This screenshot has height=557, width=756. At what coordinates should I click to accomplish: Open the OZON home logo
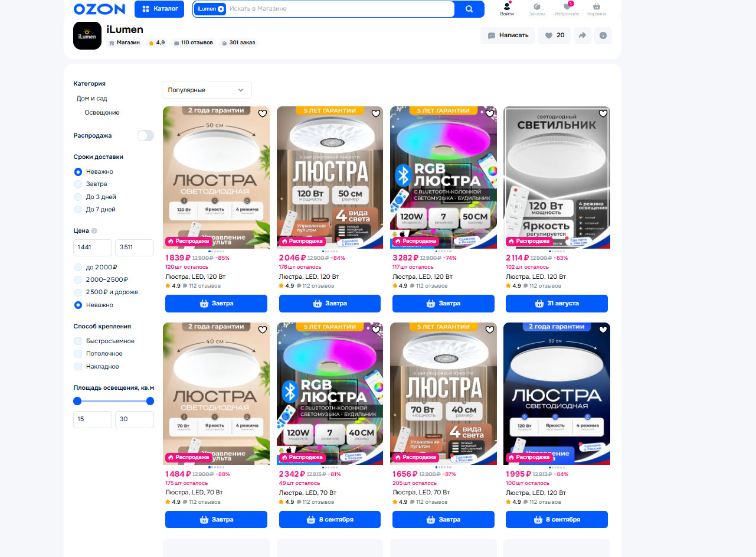pos(99,9)
